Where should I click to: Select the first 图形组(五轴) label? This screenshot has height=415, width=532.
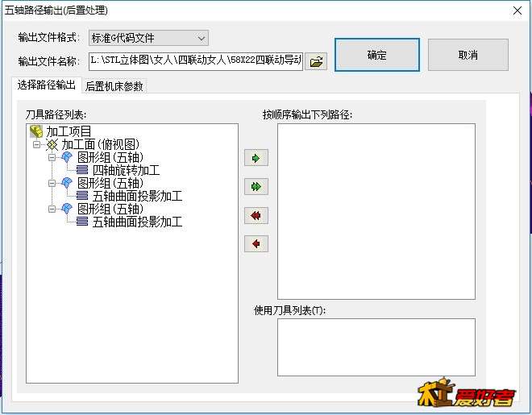coord(110,157)
